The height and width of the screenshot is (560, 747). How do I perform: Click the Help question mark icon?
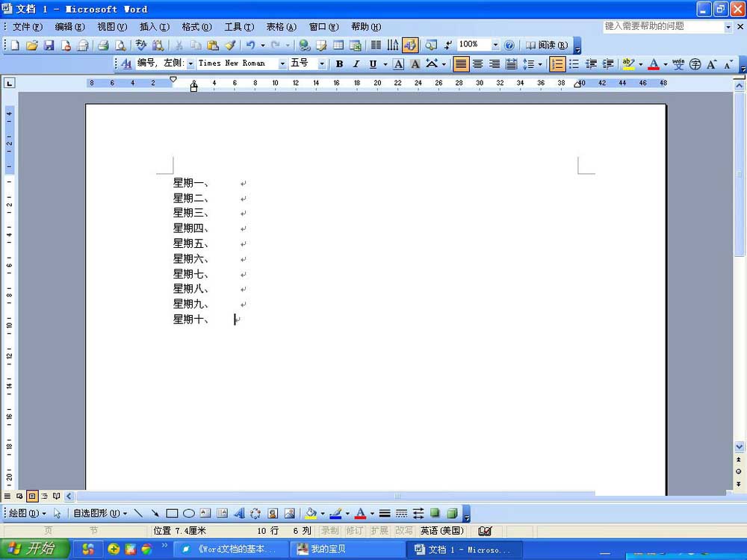pyautogui.click(x=509, y=46)
